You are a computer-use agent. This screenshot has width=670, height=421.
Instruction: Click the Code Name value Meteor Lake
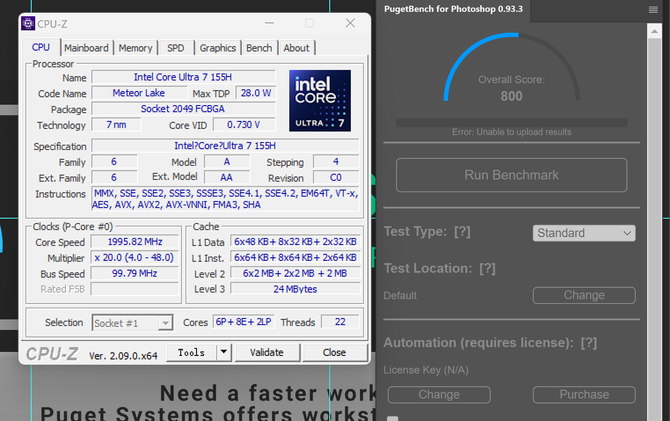139,93
